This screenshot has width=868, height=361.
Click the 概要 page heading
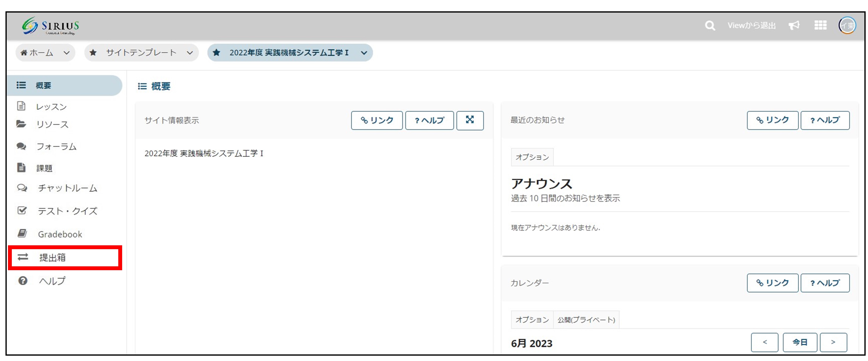[161, 86]
